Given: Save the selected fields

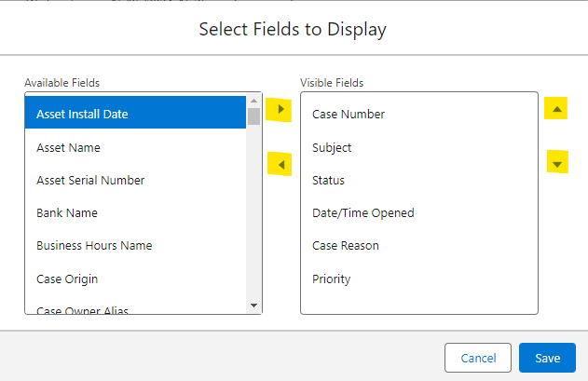Looking at the screenshot, I should click(x=547, y=358).
